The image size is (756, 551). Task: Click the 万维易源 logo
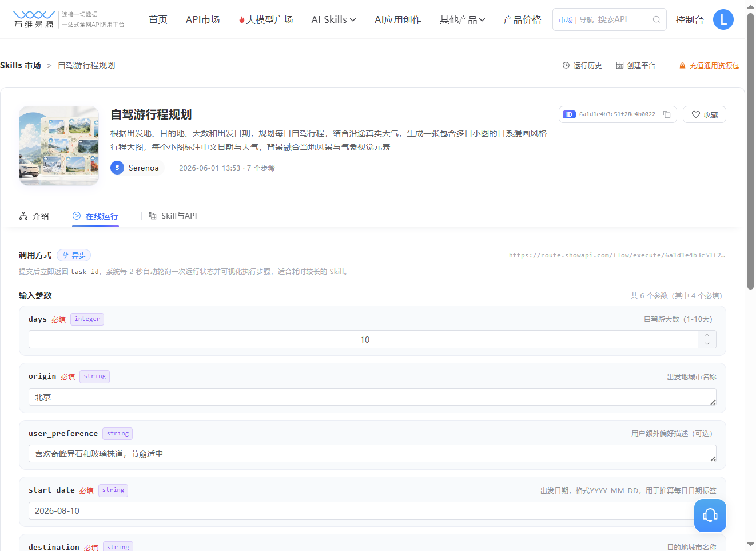(34, 19)
